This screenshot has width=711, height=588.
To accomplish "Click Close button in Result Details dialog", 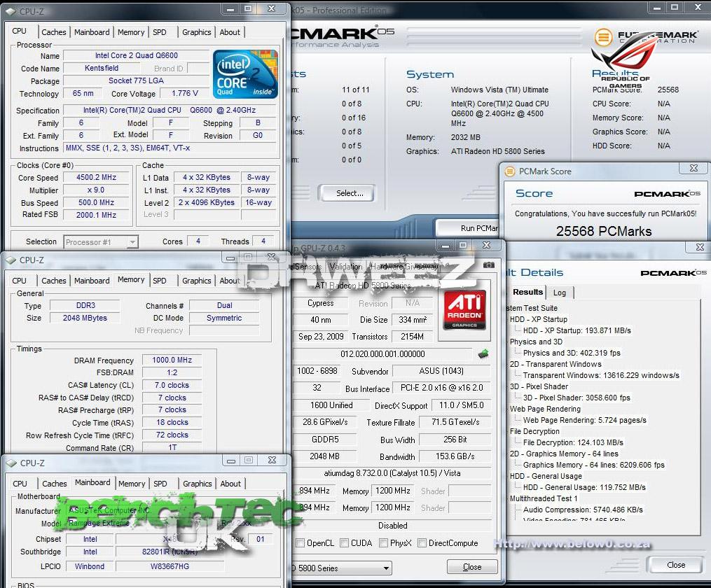I will coord(676,564).
